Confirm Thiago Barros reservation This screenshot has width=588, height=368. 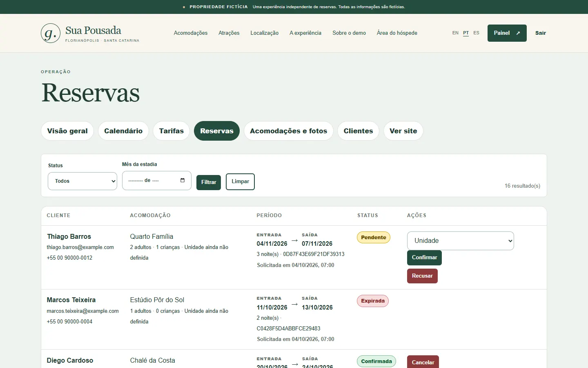click(x=424, y=258)
